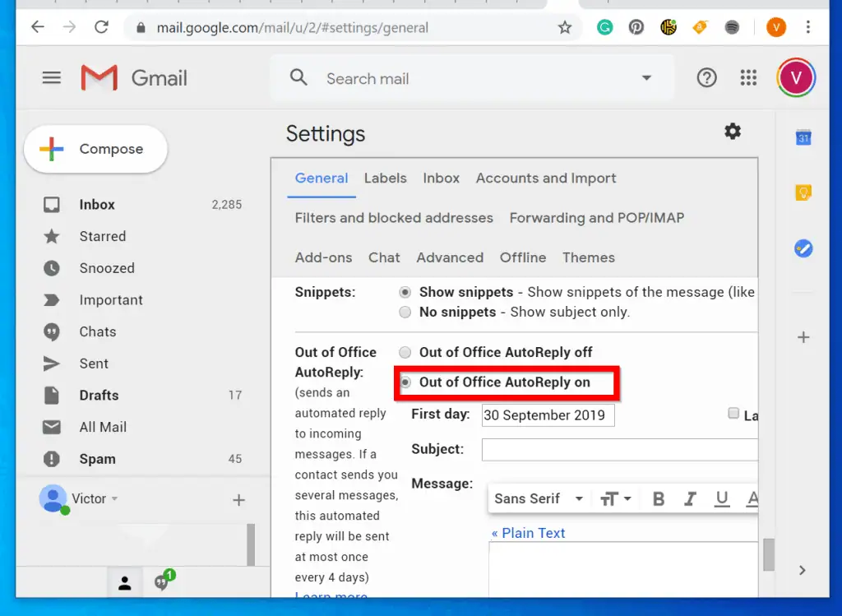The image size is (842, 616).
Task: Enable Out of Office AutoReply on
Action: [405, 382]
